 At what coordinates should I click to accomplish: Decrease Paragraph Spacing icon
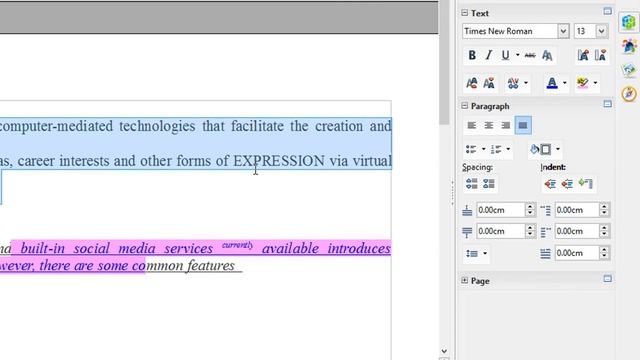[x=489, y=184]
